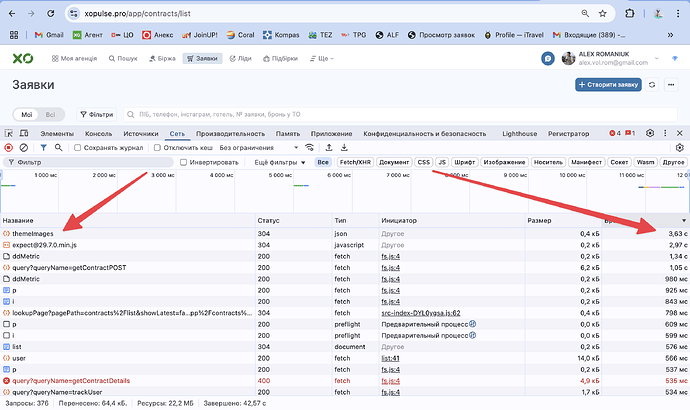Enable the Отключить кеш checkbox
Viewport: 690px width, 410px height.
pos(157,148)
